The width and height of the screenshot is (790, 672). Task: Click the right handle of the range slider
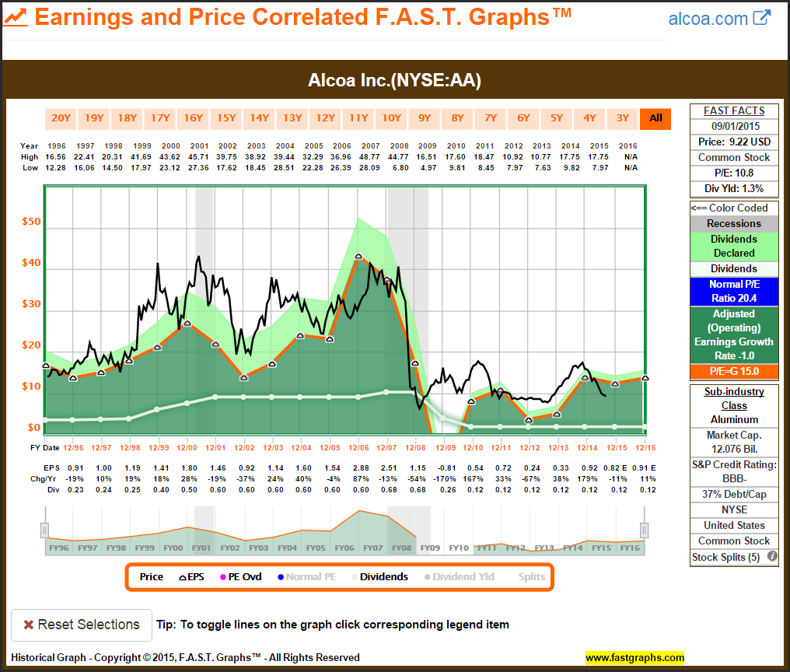click(644, 530)
